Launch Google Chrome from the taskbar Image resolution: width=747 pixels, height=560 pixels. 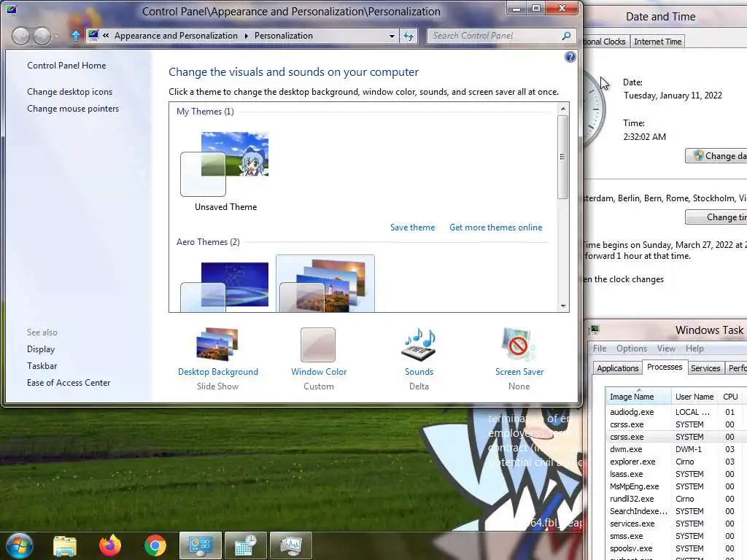[155, 545]
